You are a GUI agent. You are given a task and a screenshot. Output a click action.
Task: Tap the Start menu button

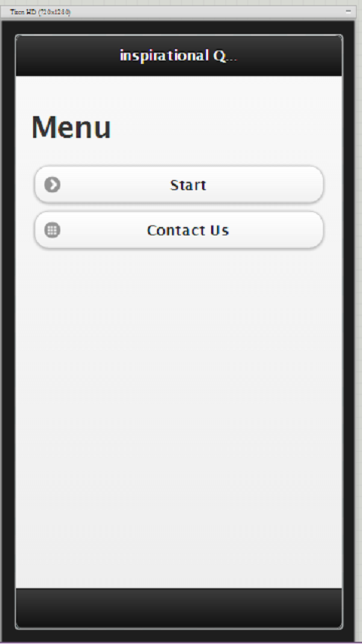point(179,185)
